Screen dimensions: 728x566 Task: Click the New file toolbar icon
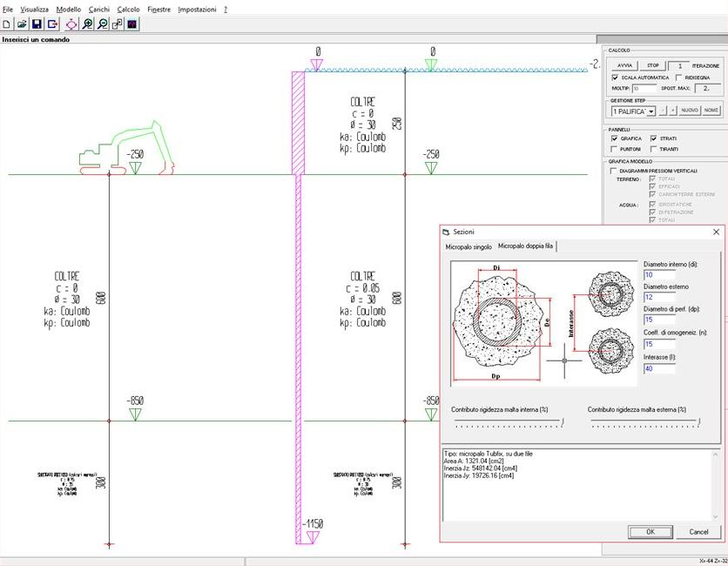click(x=7, y=24)
